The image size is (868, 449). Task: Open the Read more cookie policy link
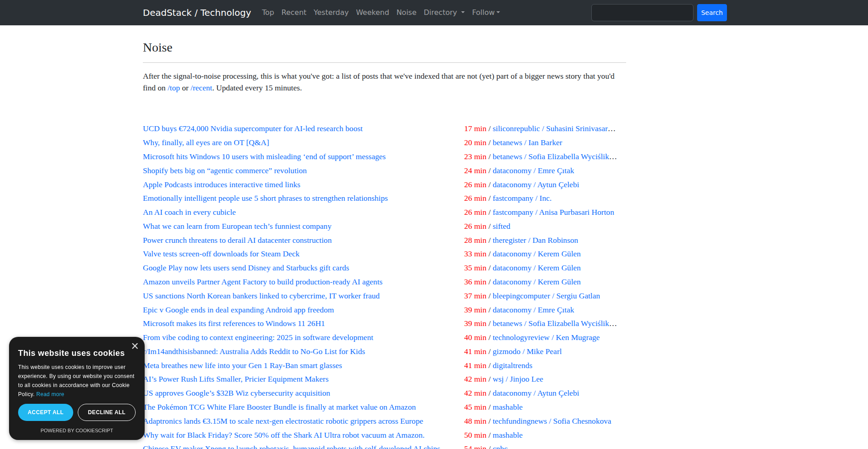tap(50, 394)
